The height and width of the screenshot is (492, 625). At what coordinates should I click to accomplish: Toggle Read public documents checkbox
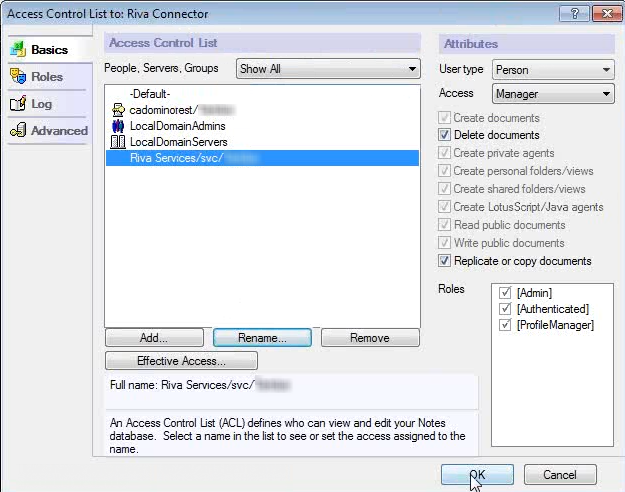[x=444, y=224]
